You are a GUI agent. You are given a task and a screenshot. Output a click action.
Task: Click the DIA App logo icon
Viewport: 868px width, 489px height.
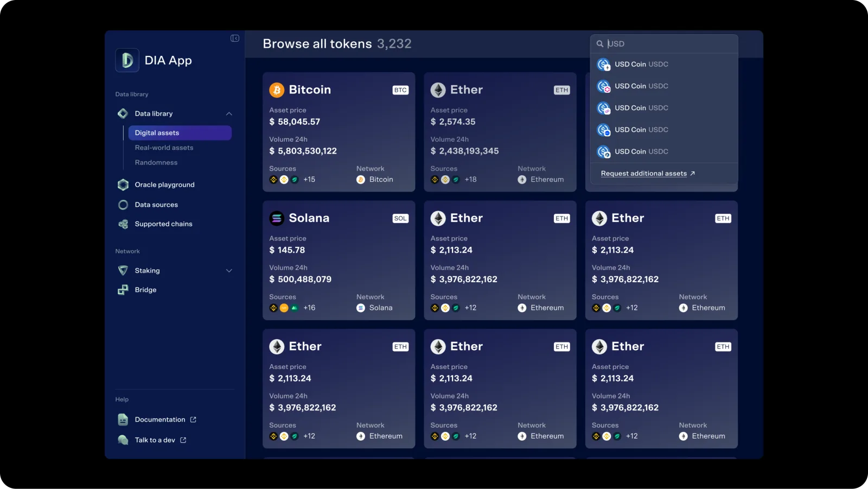[127, 60]
